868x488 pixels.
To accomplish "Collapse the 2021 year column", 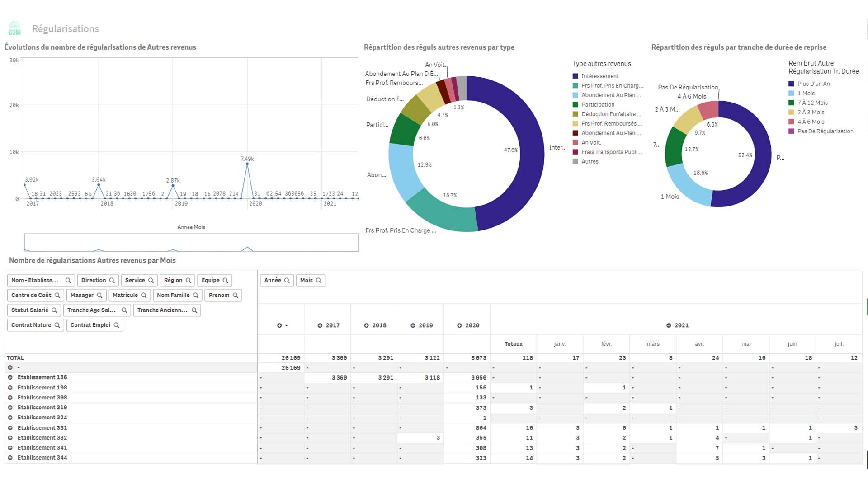I will point(669,326).
